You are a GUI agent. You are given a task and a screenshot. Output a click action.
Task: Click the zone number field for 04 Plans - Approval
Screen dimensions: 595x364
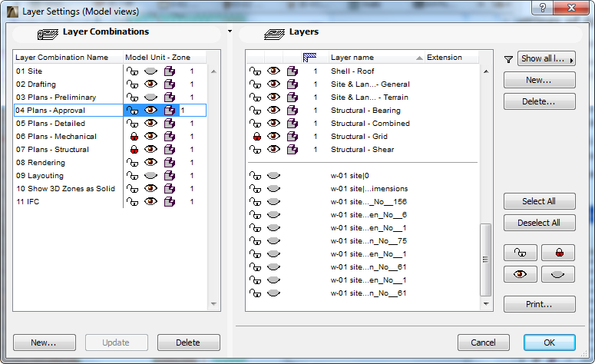pos(193,111)
